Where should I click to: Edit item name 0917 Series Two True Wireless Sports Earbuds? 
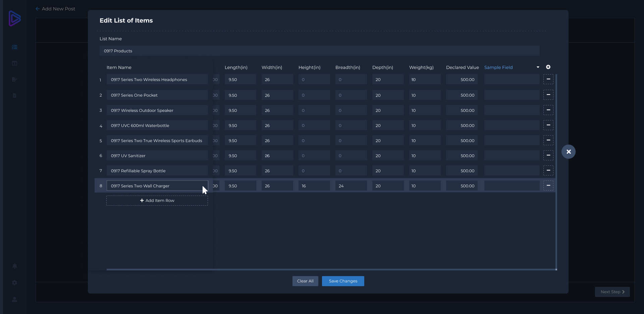tap(157, 141)
